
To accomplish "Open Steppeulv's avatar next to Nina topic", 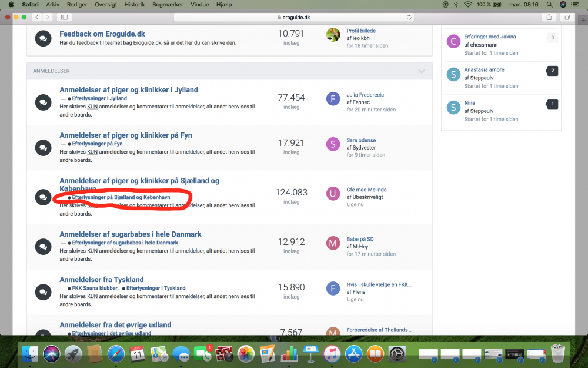I will tap(453, 107).
